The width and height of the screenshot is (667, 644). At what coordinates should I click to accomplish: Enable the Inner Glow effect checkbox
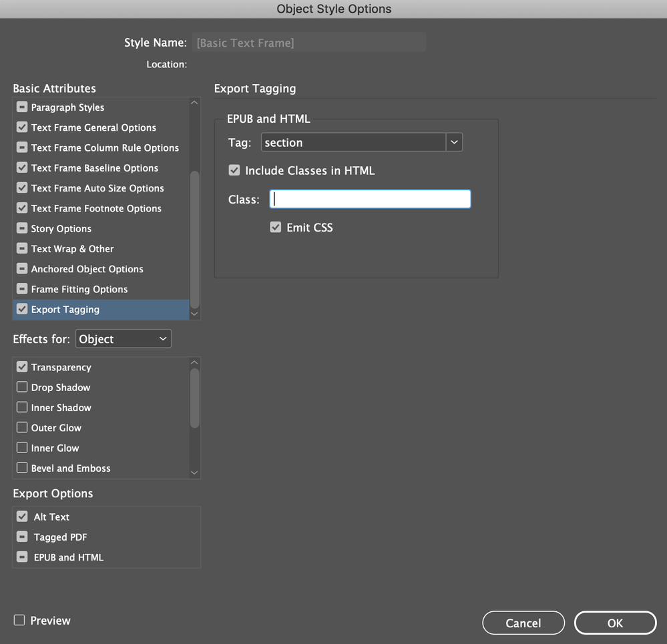(x=22, y=448)
